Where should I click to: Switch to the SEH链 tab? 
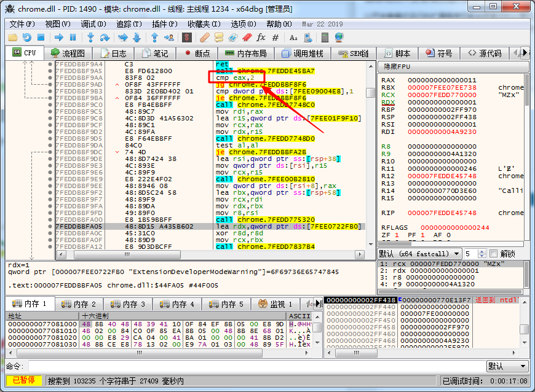pos(354,53)
